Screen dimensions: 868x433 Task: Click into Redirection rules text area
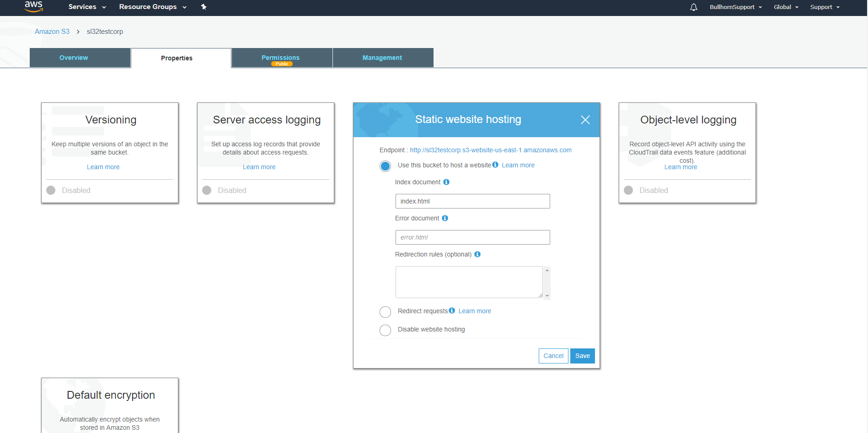pos(469,282)
